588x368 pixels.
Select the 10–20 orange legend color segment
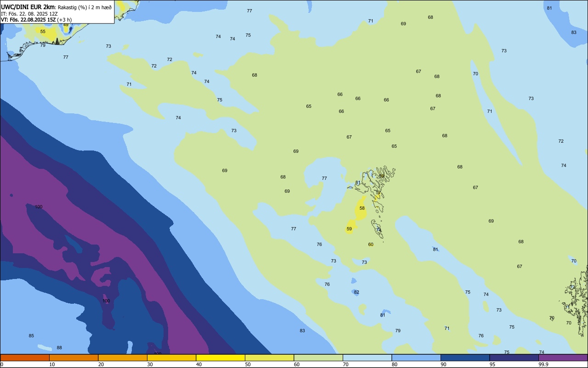73,357
